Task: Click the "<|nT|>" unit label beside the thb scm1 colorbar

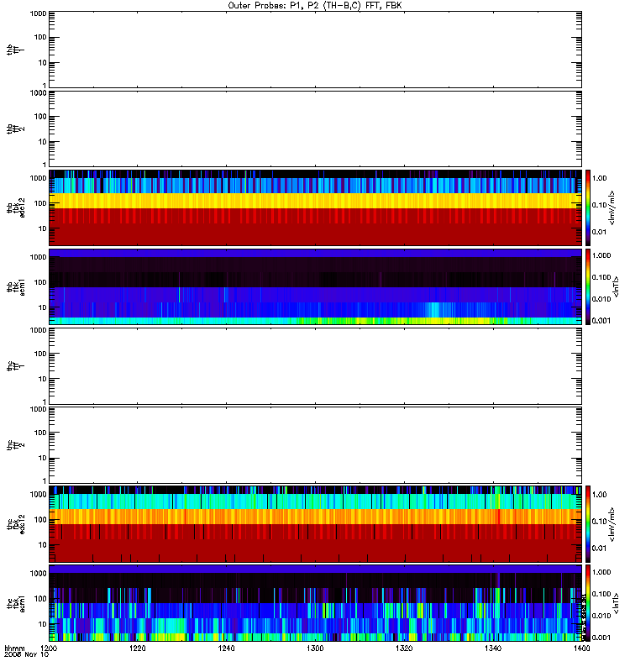Action: [617, 286]
